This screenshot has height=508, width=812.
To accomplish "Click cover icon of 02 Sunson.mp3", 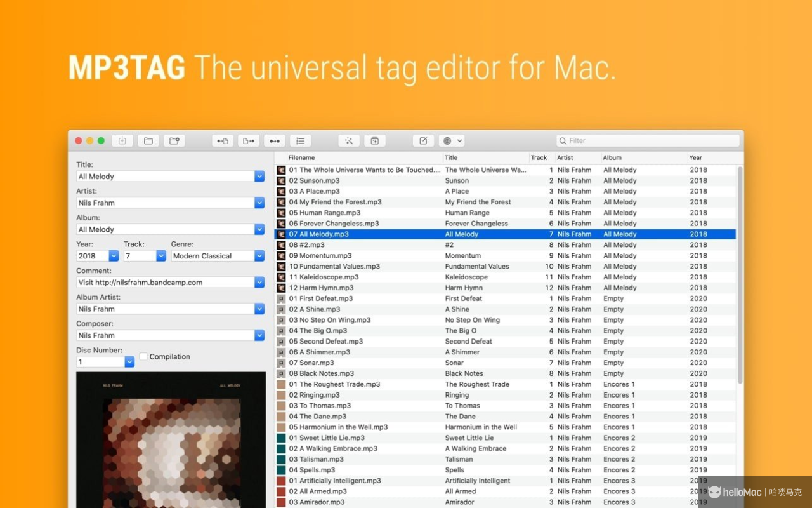I will tap(281, 181).
